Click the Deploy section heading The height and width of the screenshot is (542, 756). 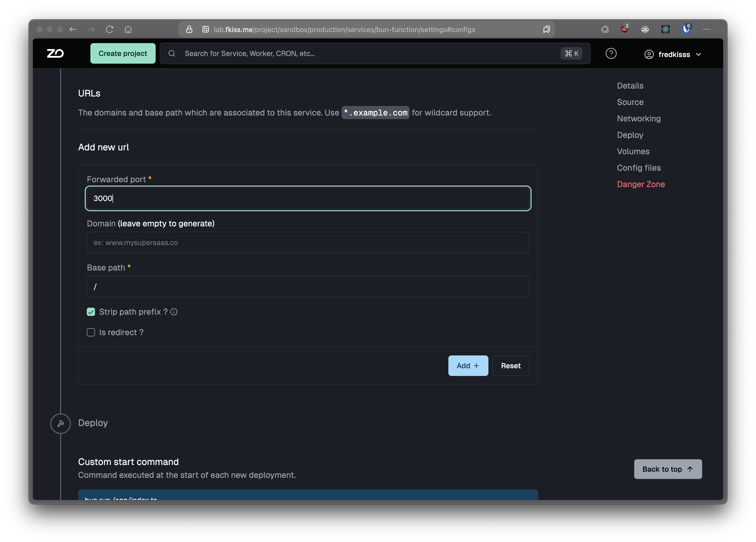click(93, 423)
